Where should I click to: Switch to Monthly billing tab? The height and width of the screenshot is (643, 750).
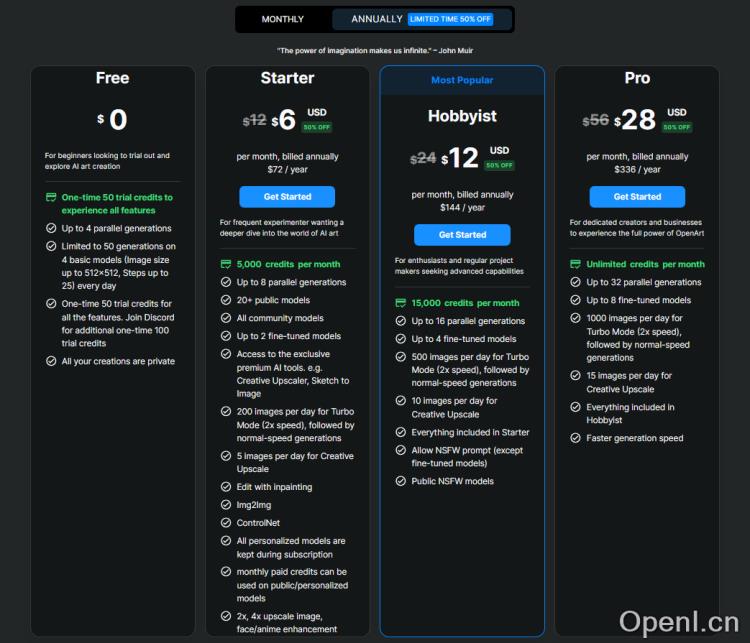coord(283,19)
